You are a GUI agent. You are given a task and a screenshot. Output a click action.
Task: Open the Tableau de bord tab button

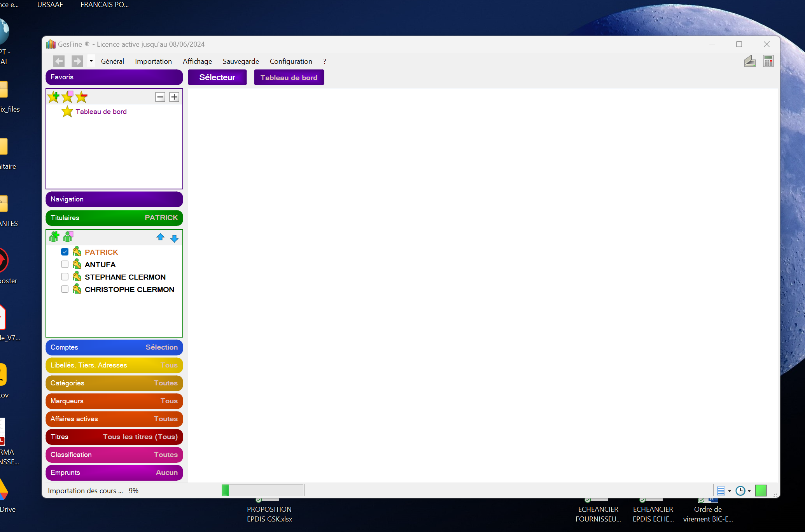[289, 77]
